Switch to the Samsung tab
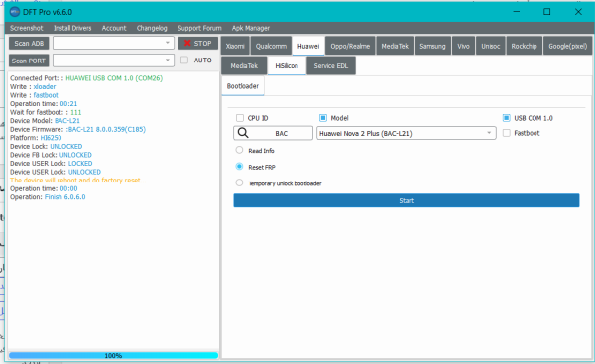The width and height of the screenshot is (595, 364). (432, 46)
